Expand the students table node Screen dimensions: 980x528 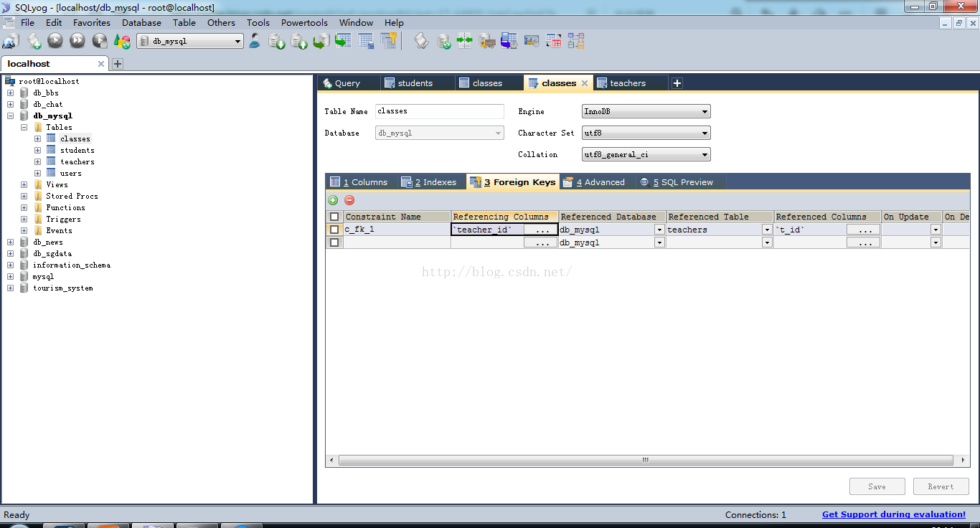37,150
